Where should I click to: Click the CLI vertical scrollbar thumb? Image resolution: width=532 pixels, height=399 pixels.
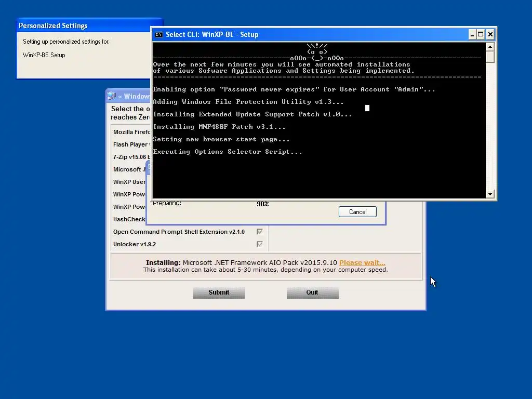490,57
